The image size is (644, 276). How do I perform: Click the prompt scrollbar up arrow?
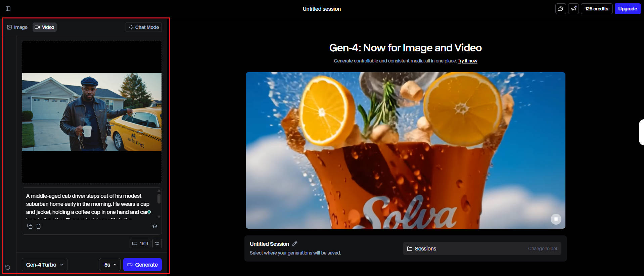pos(159,190)
